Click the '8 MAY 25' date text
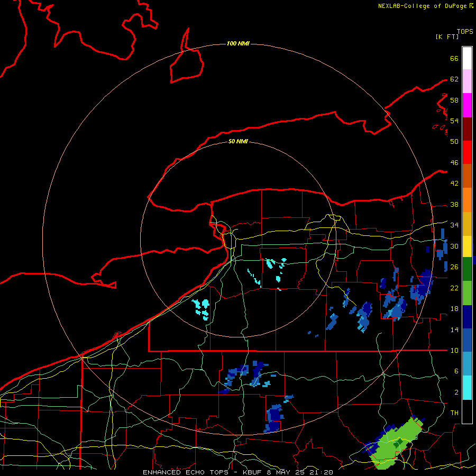 (287, 472)
